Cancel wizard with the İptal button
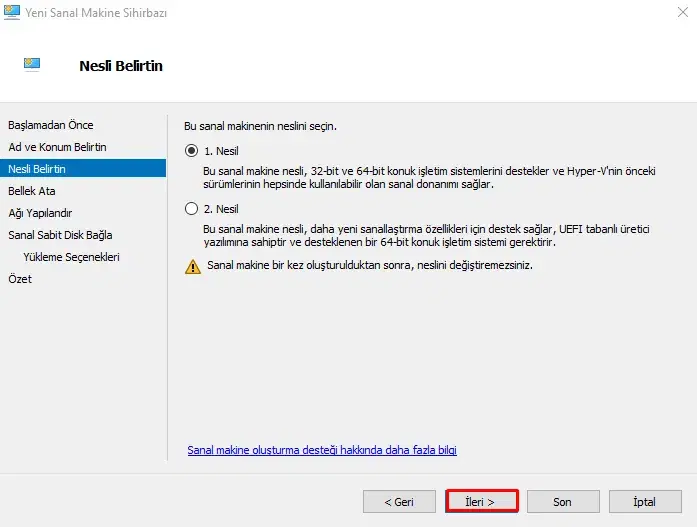The image size is (697, 527). click(645, 502)
